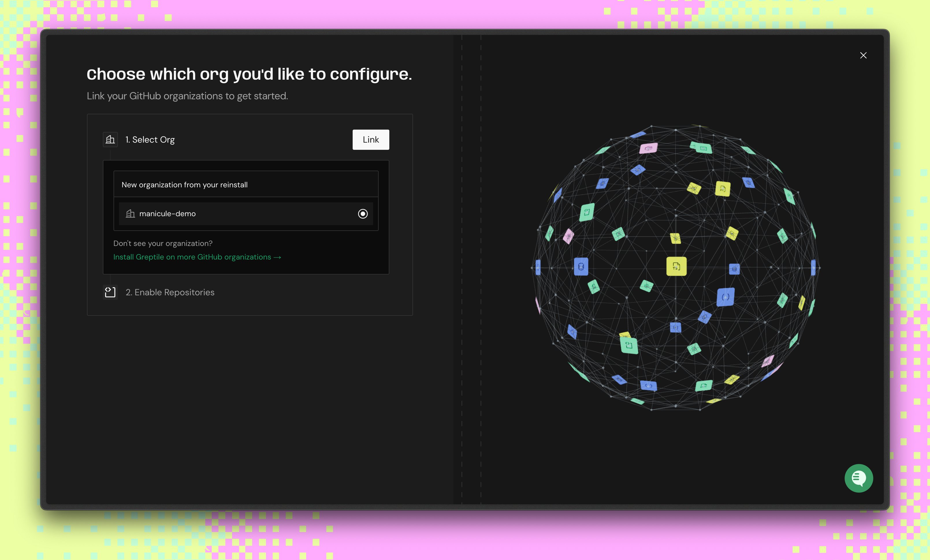This screenshot has width=930, height=560.
Task: Click the Enable Repositories code-file icon
Action: [110, 292]
